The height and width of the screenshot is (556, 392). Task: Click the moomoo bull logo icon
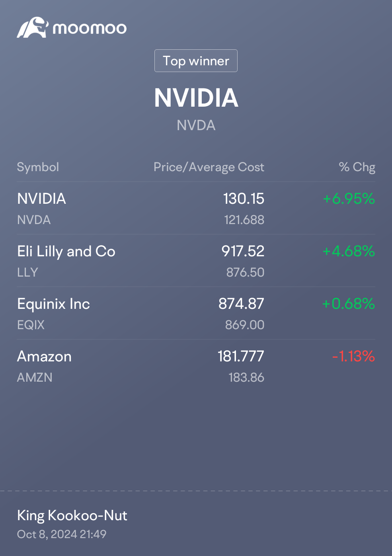pos(33,27)
